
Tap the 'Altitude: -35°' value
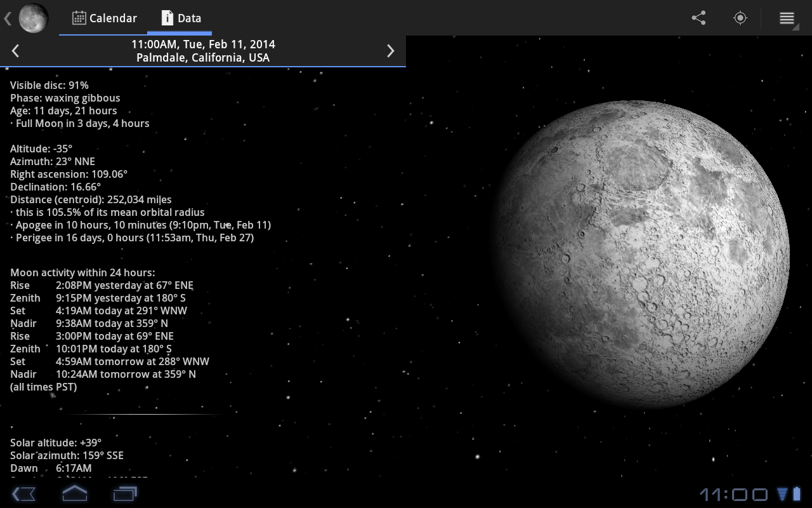pos(41,149)
